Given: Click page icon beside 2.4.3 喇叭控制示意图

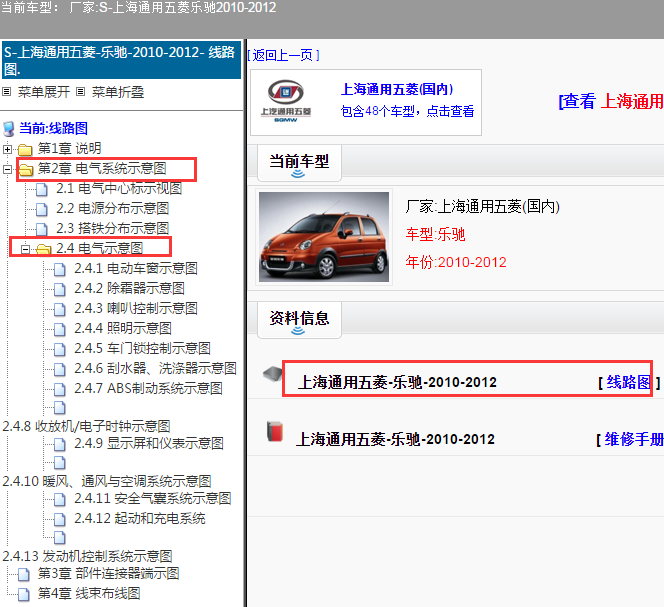Looking at the screenshot, I should 60,309.
